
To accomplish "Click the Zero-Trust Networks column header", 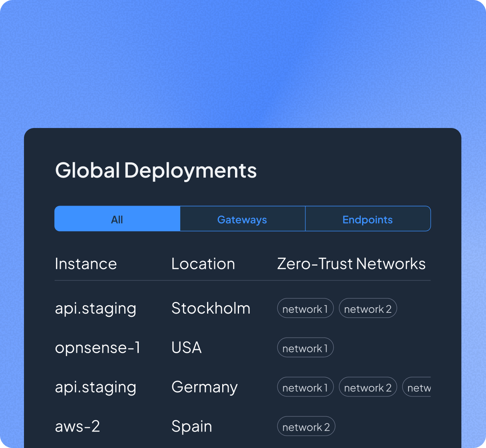I will [351, 264].
